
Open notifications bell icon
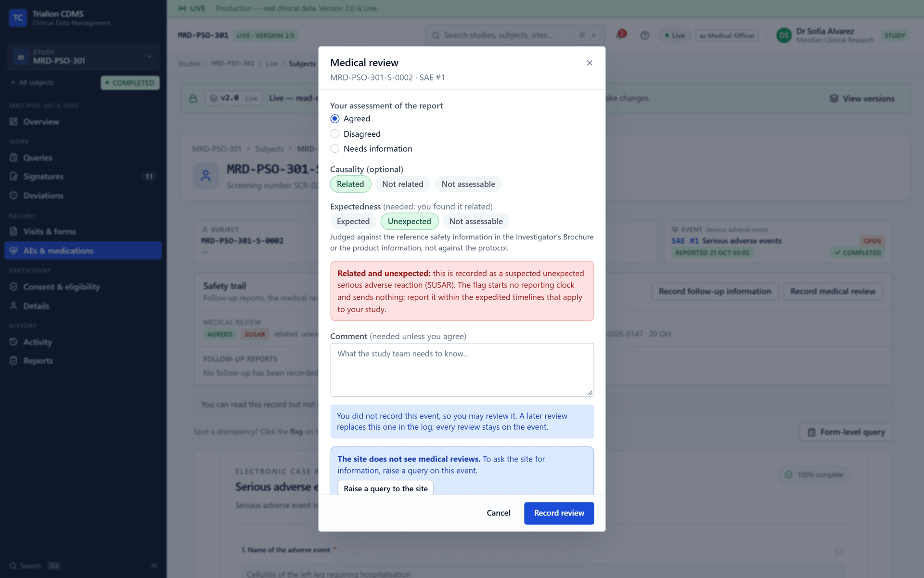(x=620, y=35)
